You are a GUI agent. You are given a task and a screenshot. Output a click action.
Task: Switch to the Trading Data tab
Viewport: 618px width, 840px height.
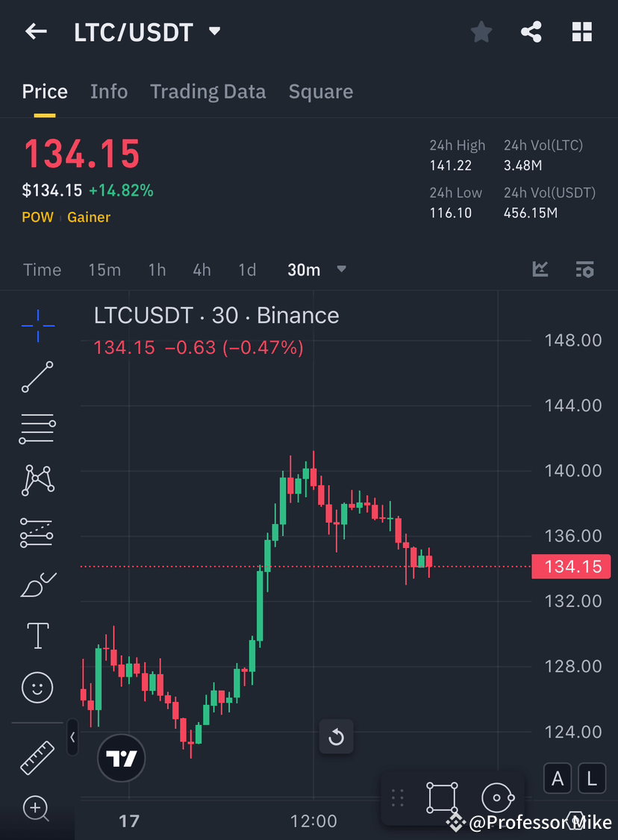pos(208,91)
